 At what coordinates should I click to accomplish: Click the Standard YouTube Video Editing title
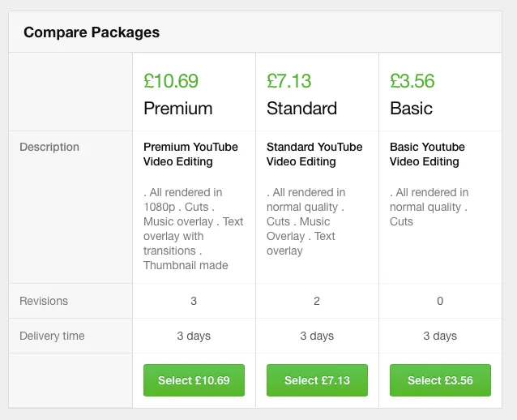pos(314,154)
